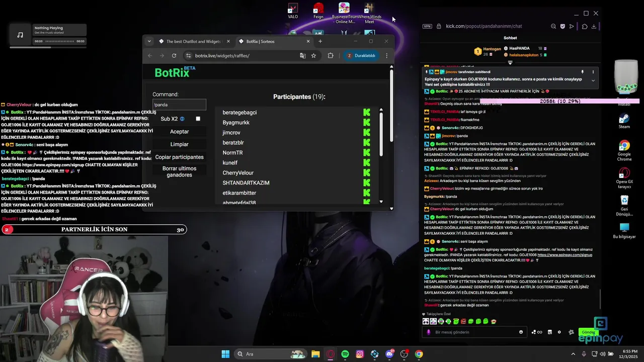Click Windows Start button
Screen dimensions: 644x362
pyautogui.click(x=225, y=354)
